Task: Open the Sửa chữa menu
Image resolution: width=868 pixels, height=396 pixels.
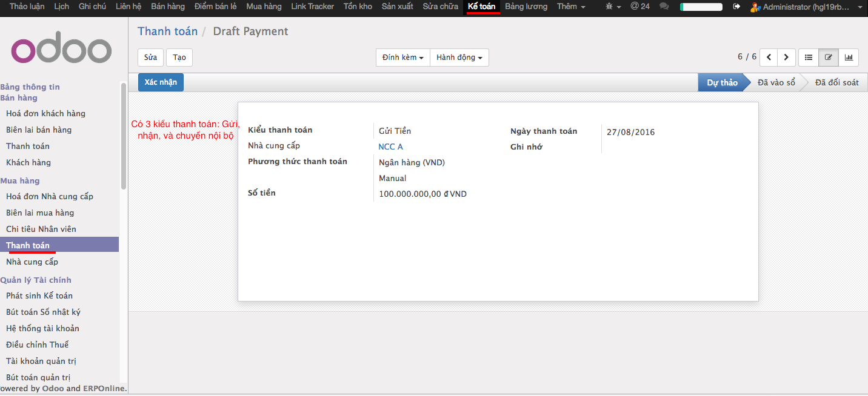Action: (441, 7)
